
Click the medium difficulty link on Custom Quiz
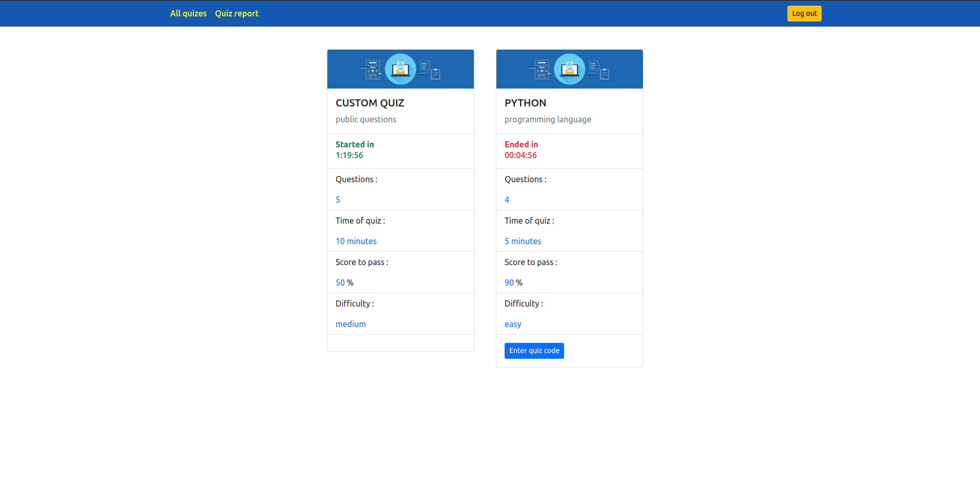[x=350, y=323]
